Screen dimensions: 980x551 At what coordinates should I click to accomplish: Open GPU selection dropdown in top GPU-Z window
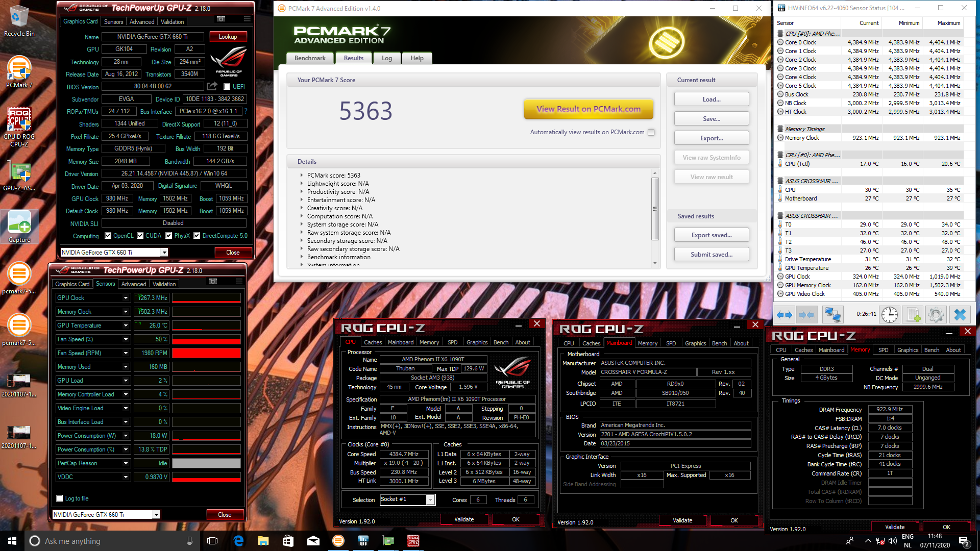pyautogui.click(x=164, y=253)
